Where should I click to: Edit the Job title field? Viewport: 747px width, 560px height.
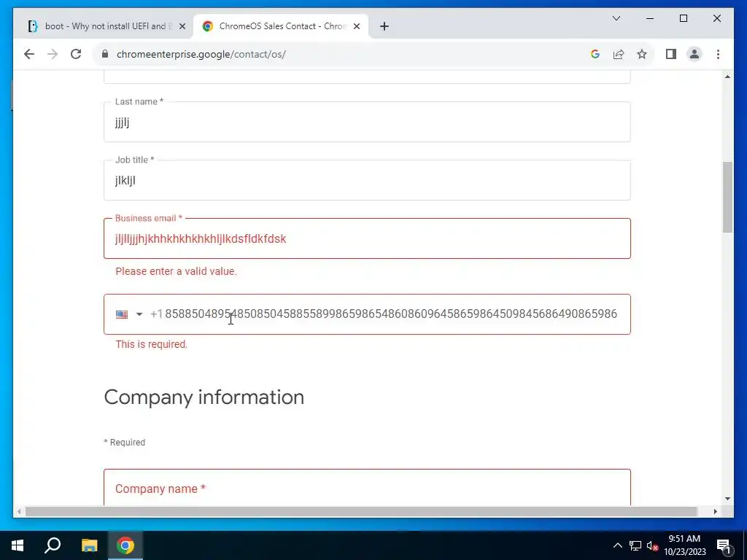coord(367,181)
